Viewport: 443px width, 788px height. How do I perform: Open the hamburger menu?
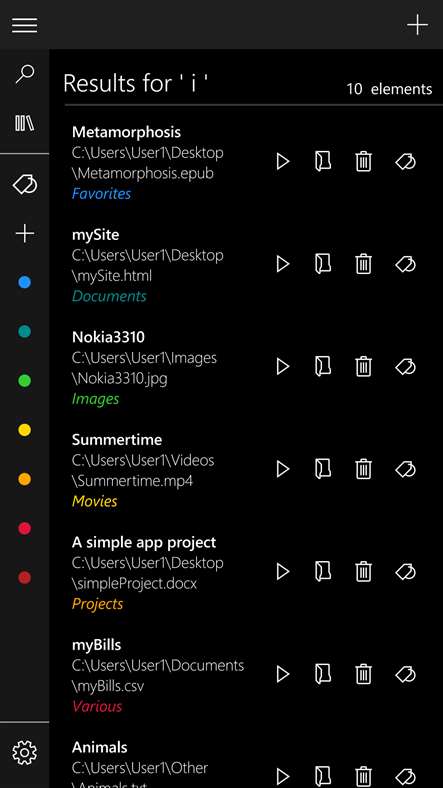coord(25,25)
